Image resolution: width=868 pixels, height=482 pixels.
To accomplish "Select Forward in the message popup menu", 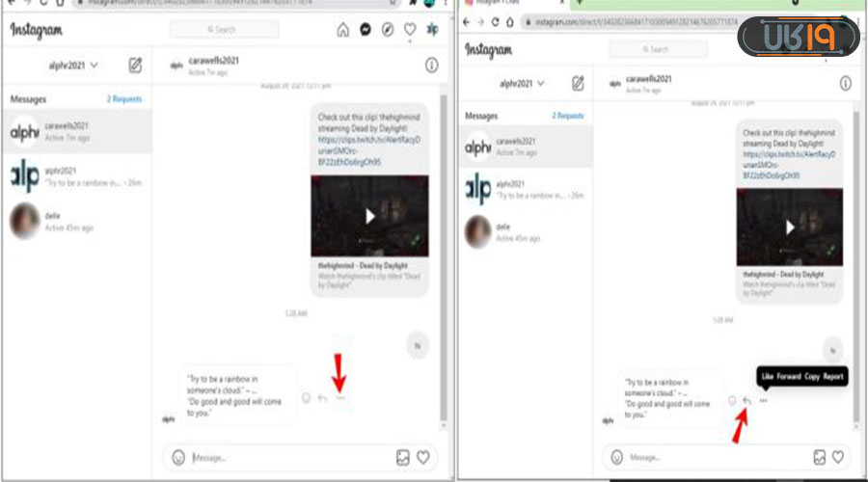I will coord(789,376).
